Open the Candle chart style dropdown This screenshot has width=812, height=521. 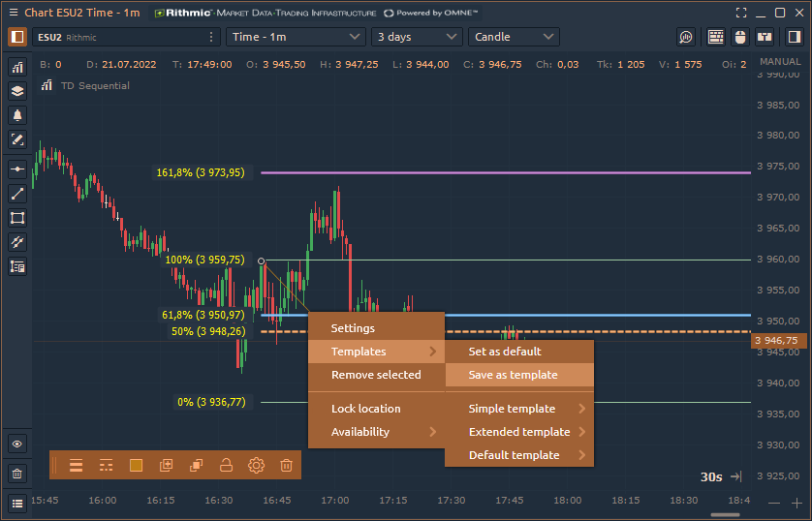click(514, 37)
